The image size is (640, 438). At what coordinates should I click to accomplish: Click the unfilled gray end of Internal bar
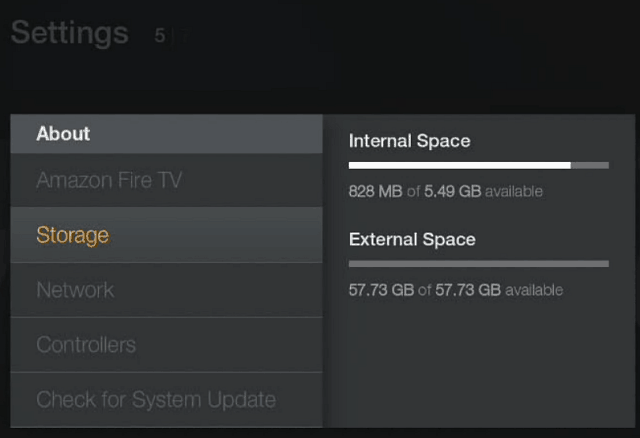point(590,165)
